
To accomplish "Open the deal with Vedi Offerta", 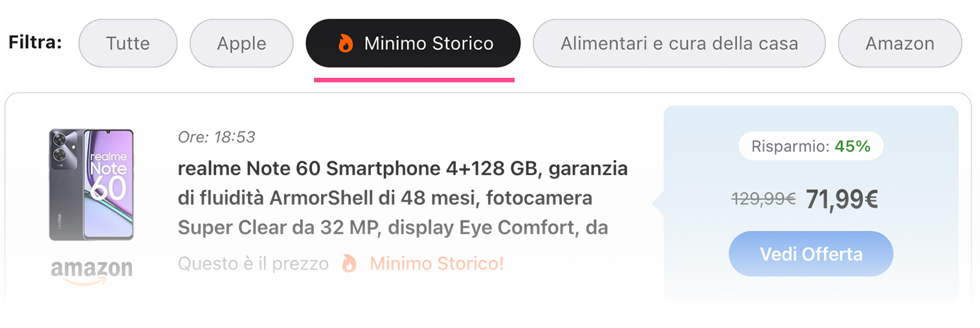I will [x=810, y=253].
